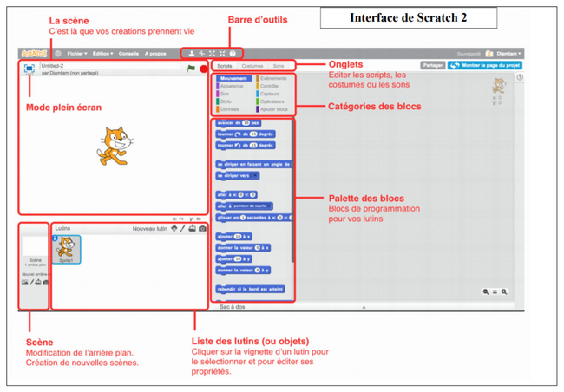Viewport: 564px width, 392px height.
Task: Zoom in the scripts area
Action: coord(504,291)
